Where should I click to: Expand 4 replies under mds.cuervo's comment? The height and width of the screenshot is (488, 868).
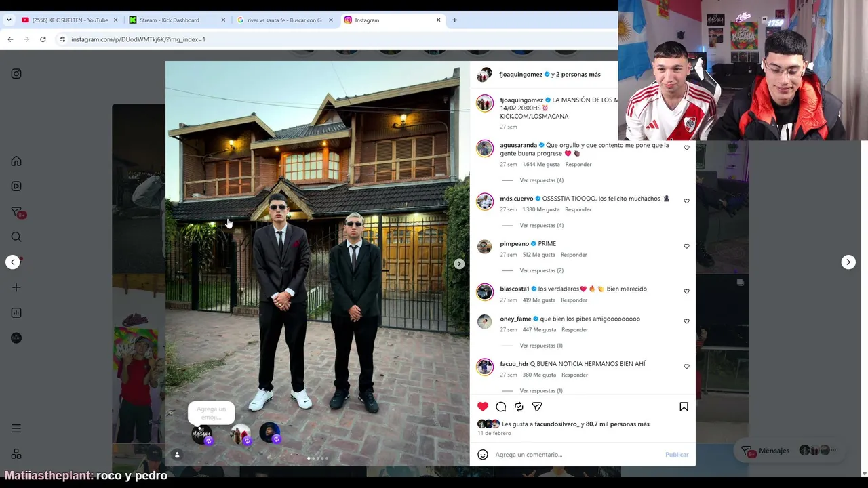pyautogui.click(x=541, y=226)
